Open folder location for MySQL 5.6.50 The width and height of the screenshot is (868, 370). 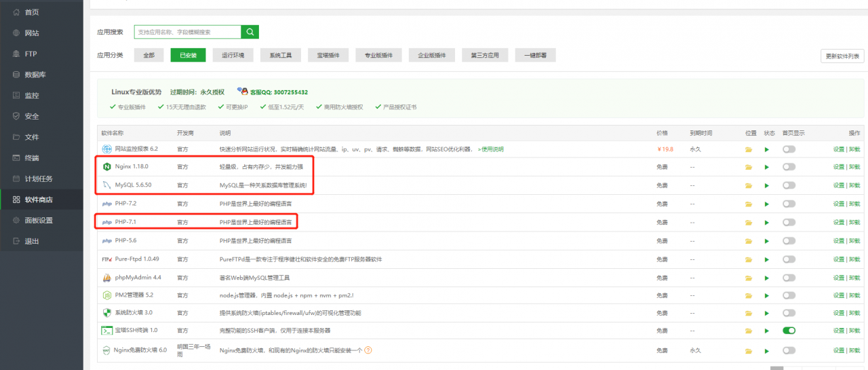749,185
